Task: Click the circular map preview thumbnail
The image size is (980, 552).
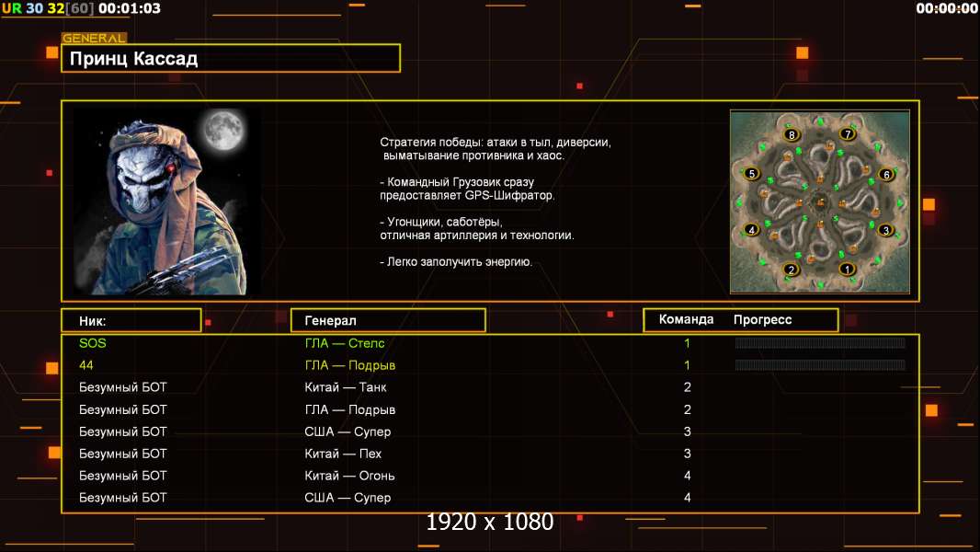Action: coord(820,201)
